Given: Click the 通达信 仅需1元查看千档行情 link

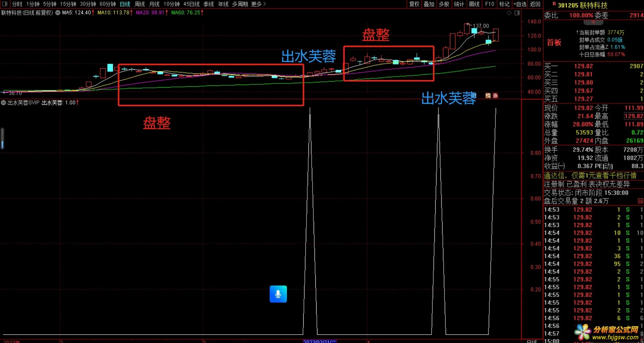Looking at the screenshot, I should coord(590,176).
